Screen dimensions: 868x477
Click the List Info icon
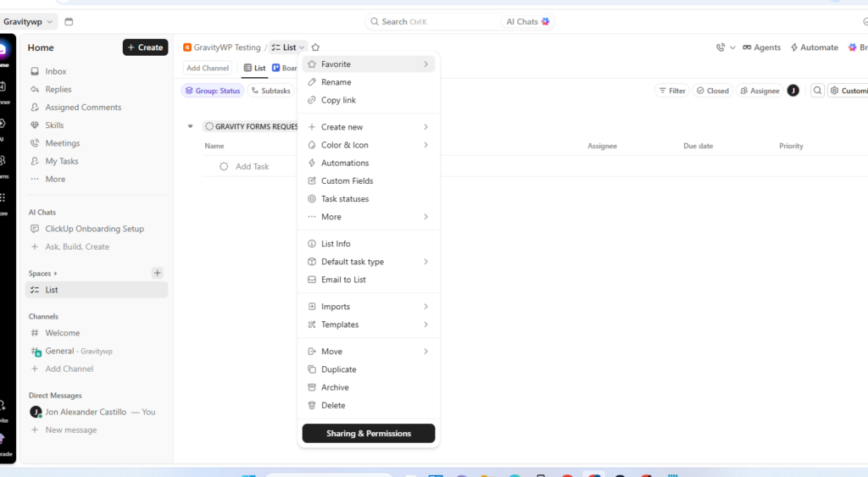312,243
